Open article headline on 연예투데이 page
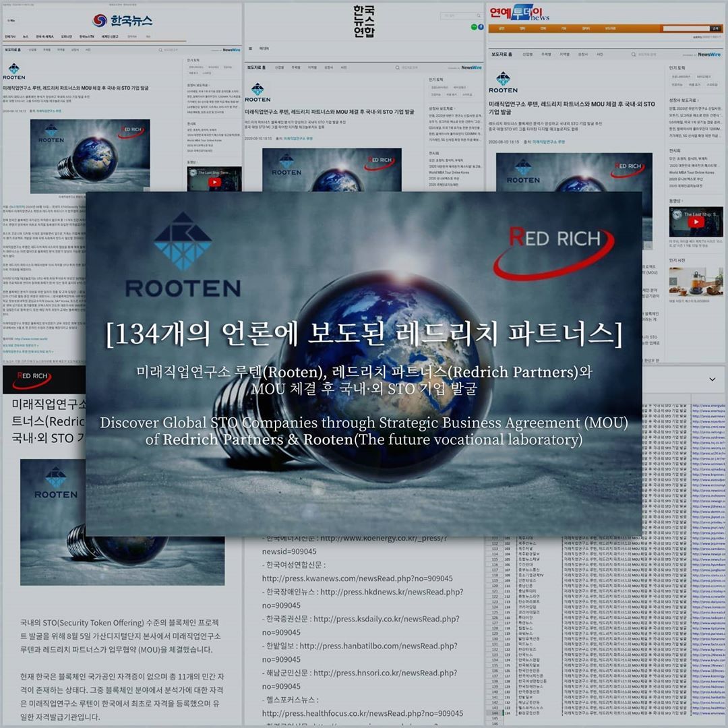Viewport: 728px width, 728px height. point(572,108)
